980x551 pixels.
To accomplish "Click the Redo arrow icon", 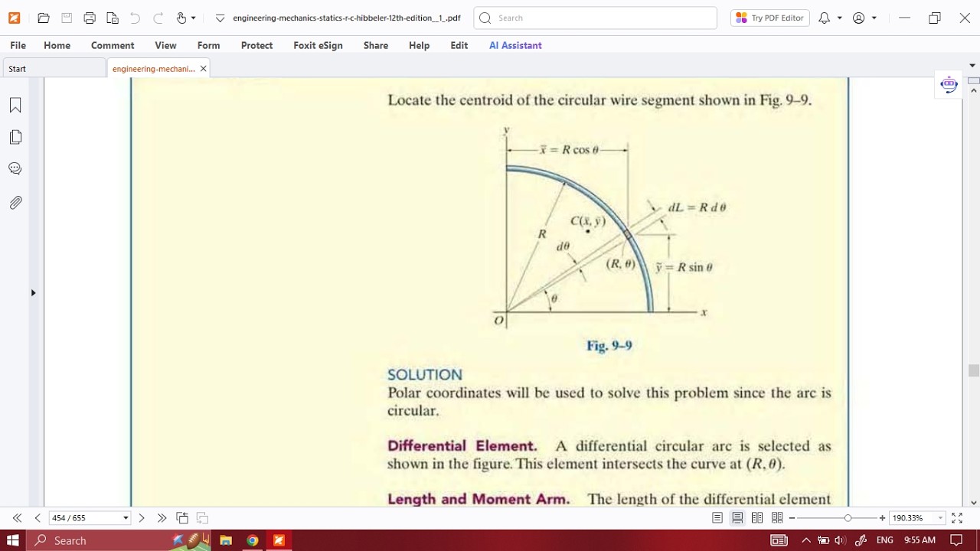I will [158, 18].
